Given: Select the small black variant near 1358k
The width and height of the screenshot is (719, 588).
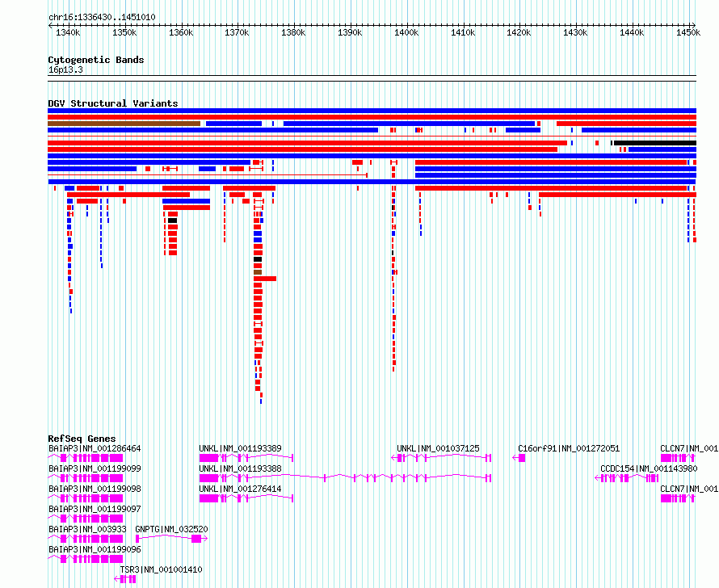Looking at the screenshot, I should [172, 220].
